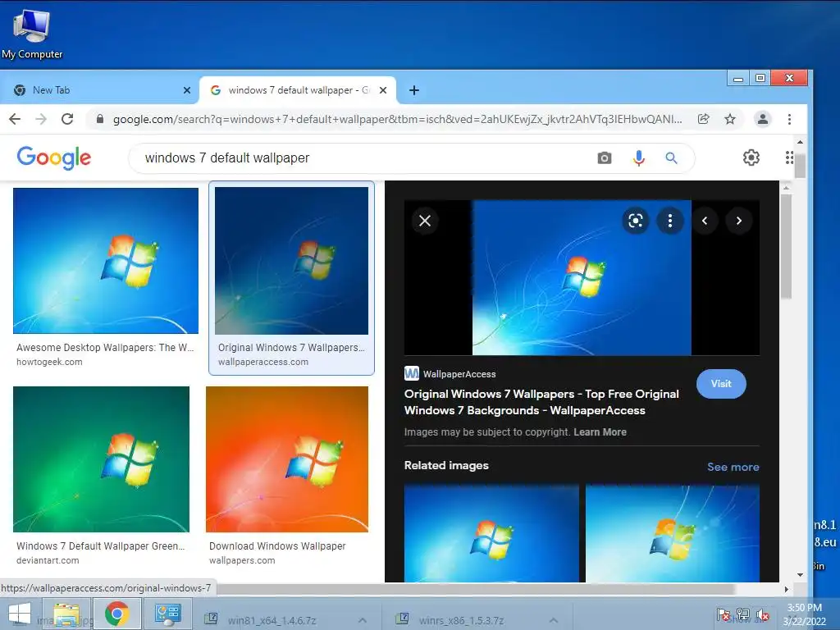Click the address bar URL

398,119
